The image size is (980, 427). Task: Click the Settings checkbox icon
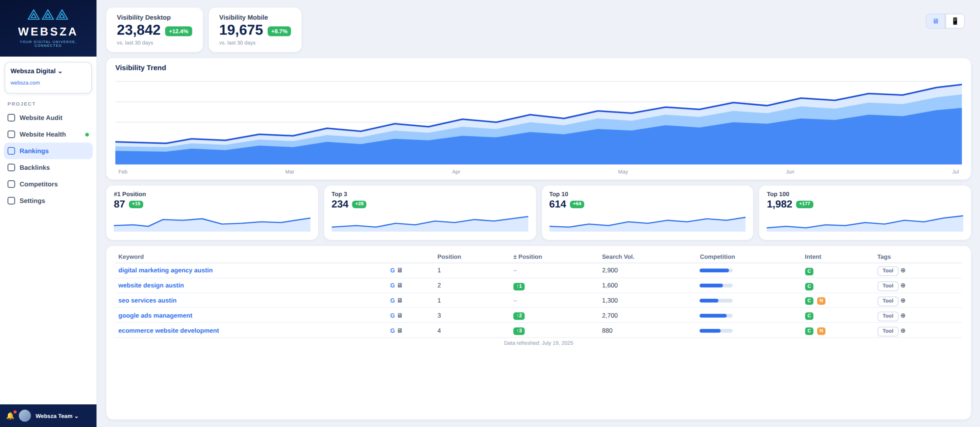[11, 201]
